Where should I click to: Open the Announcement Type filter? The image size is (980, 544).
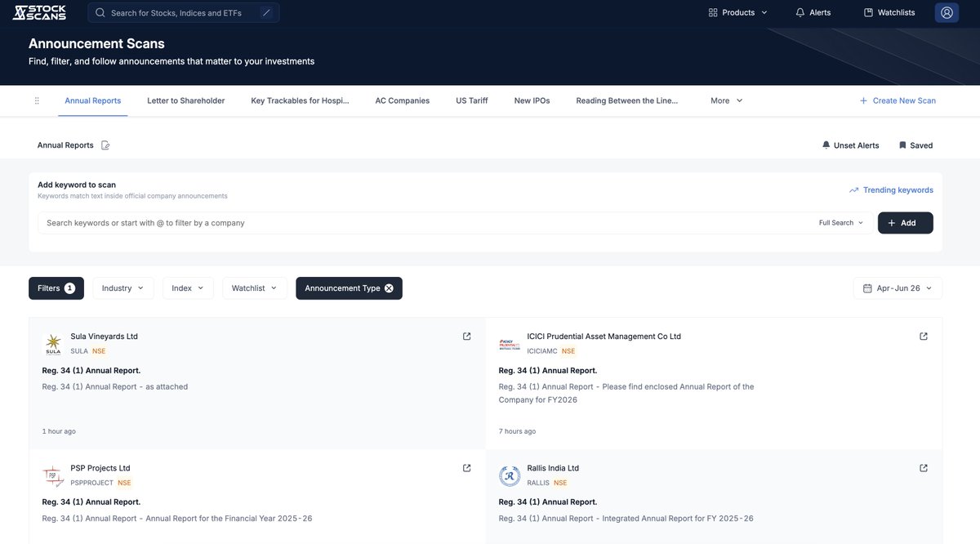pyautogui.click(x=349, y=288)
